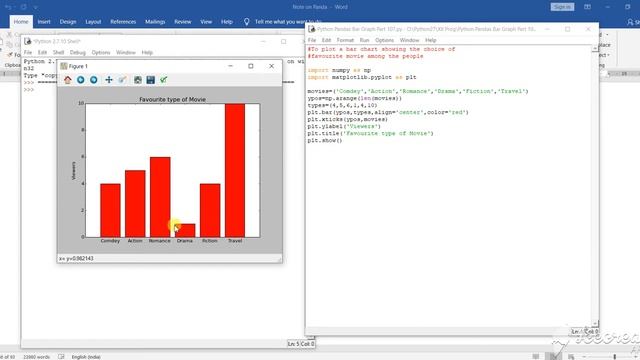This screenshot has width=640, height=360.
Task: Switch to Web Layout view icon
Action: pos(571,357)
